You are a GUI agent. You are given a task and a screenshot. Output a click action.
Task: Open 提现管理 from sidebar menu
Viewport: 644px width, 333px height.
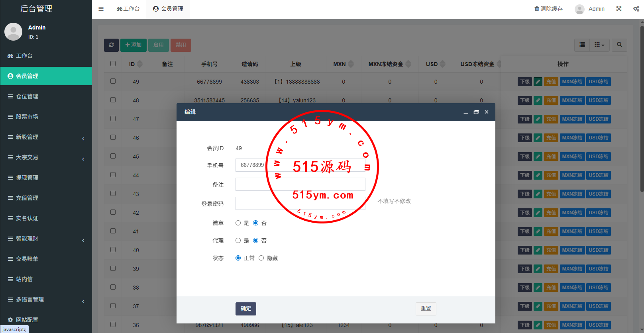[27, 178]
